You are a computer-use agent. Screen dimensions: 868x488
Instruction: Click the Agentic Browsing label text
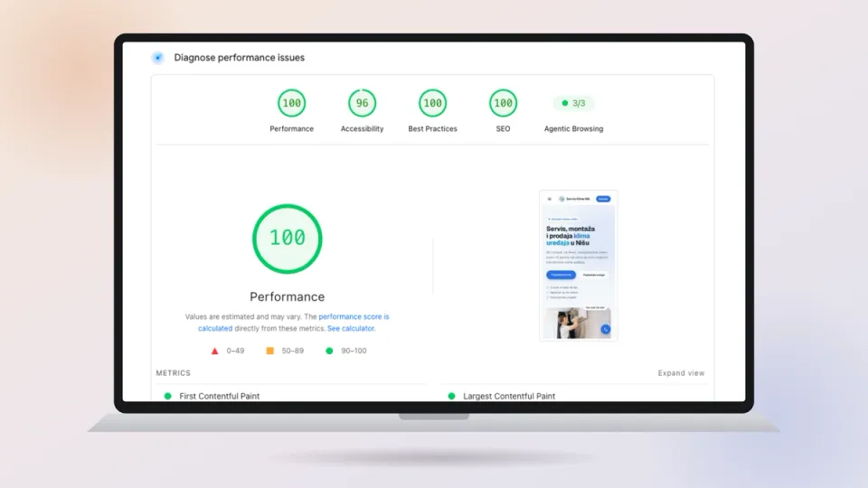(x=573, y=129)
